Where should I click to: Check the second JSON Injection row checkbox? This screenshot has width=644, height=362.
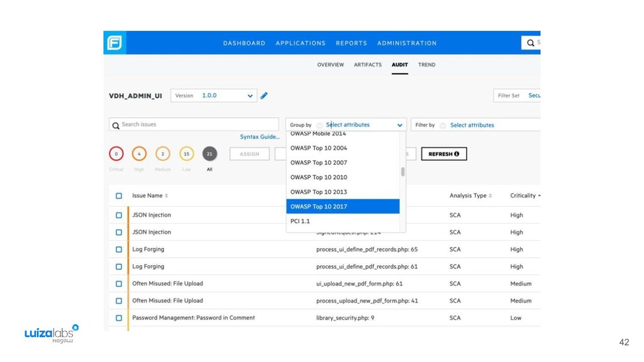[x=119, y=233]
